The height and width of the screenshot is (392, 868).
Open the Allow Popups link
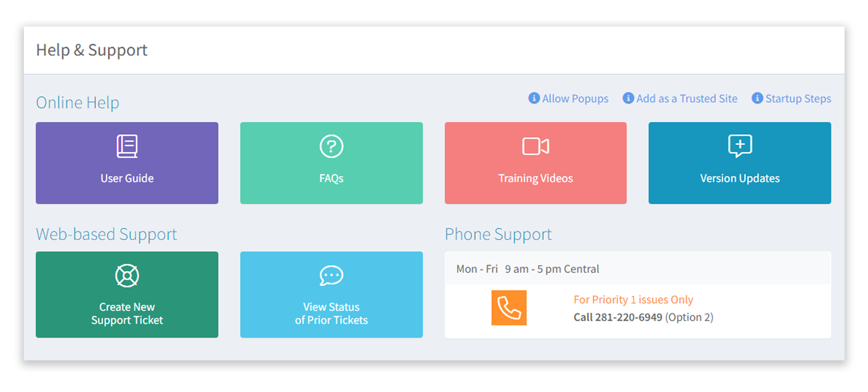pyautogui.click(x=575, y=99)
